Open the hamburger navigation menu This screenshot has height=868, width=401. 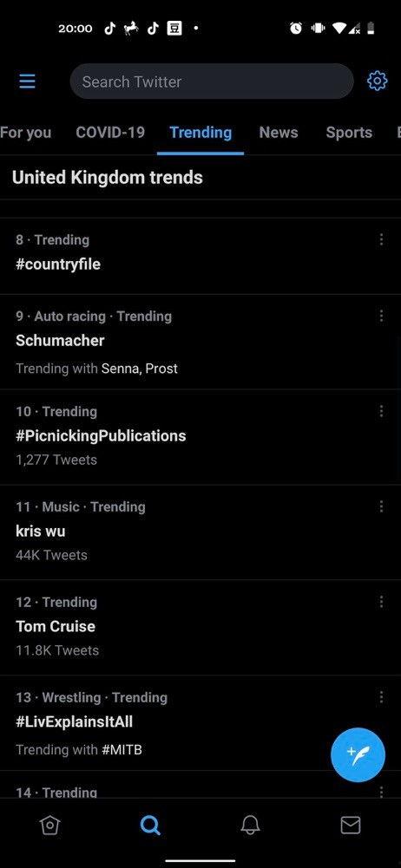coord(27,82)
